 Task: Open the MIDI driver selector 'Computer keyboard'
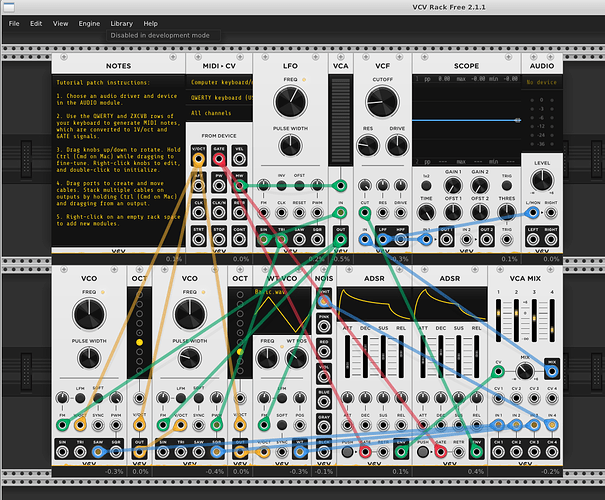[219, 83]
